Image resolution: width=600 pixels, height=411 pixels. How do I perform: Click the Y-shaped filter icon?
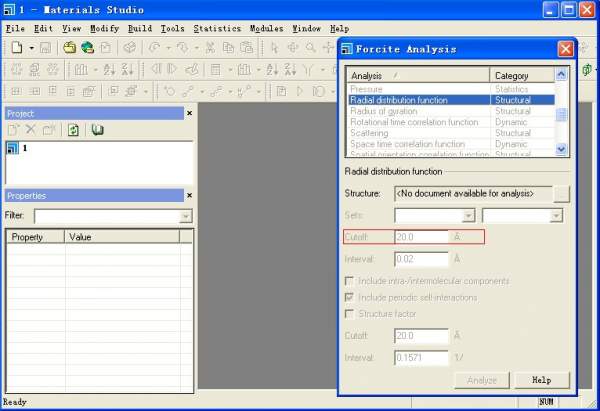coord(308,69)
